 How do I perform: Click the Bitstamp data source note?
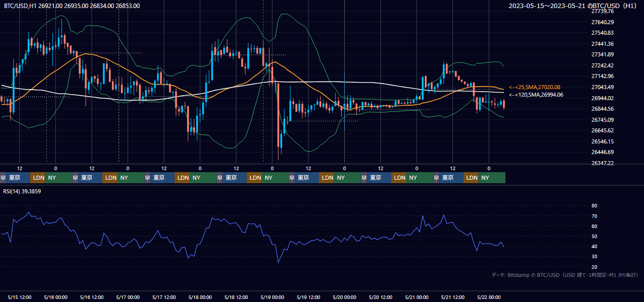tap(565, 275)
